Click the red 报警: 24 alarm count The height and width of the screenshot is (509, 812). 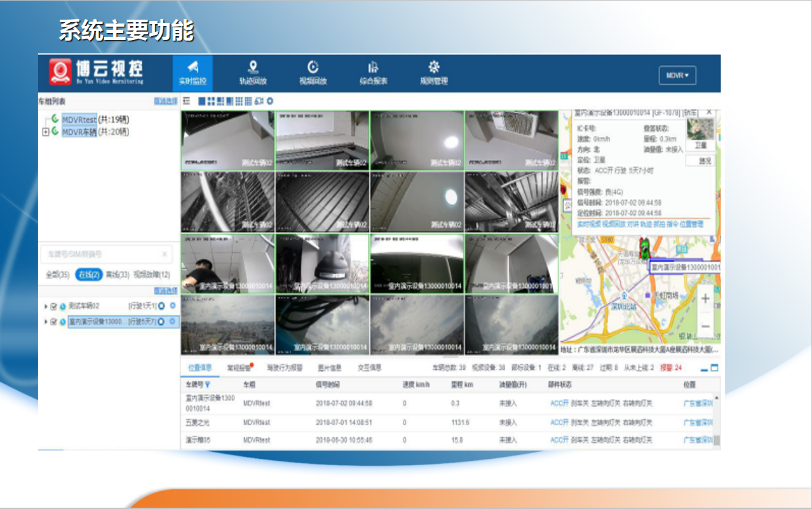click(671, 368)
